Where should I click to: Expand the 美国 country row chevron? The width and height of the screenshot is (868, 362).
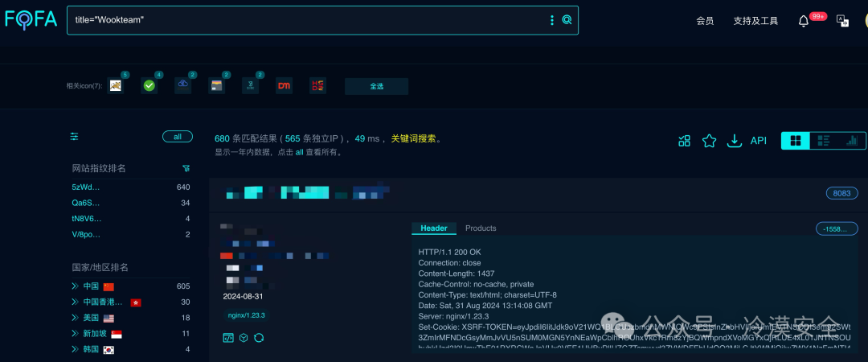pyautogui.click(x=75, y=318)
